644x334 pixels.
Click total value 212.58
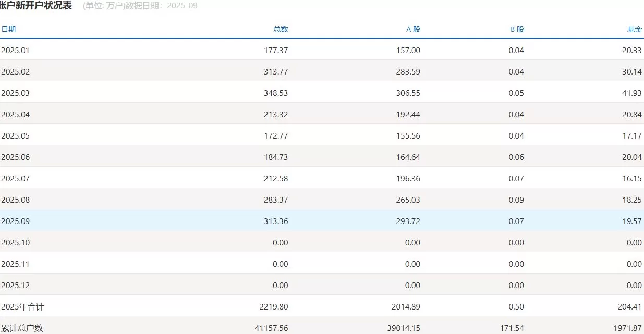point(276,179)
